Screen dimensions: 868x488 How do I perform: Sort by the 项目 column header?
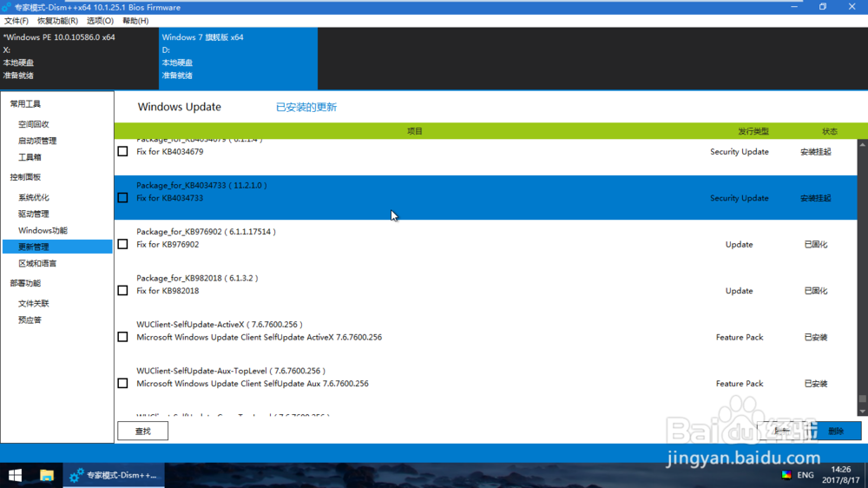[415, 131]
